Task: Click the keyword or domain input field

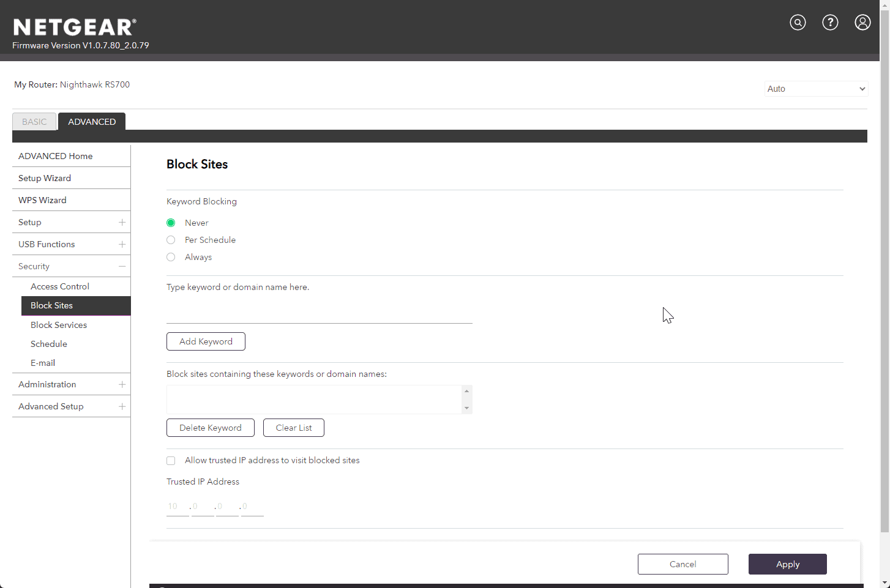Action: [x=319, y=312]
